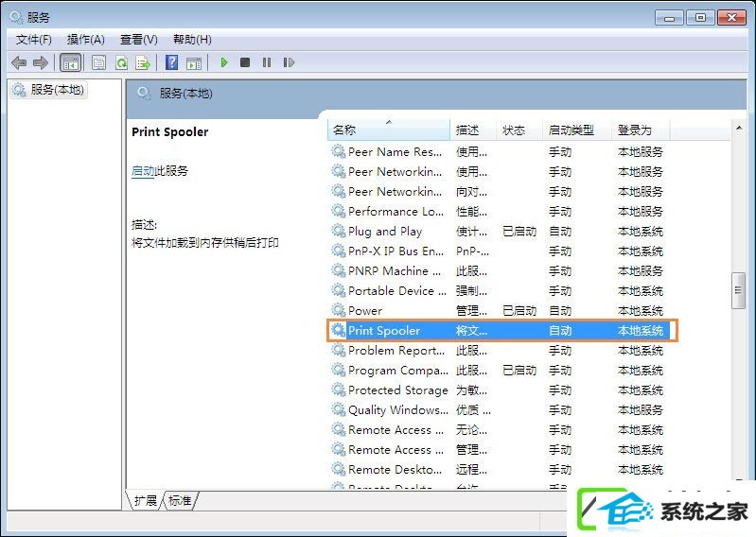Switch to the 扩展 tab
Screen dimensions: 756x537
click(x=145, y=500)
